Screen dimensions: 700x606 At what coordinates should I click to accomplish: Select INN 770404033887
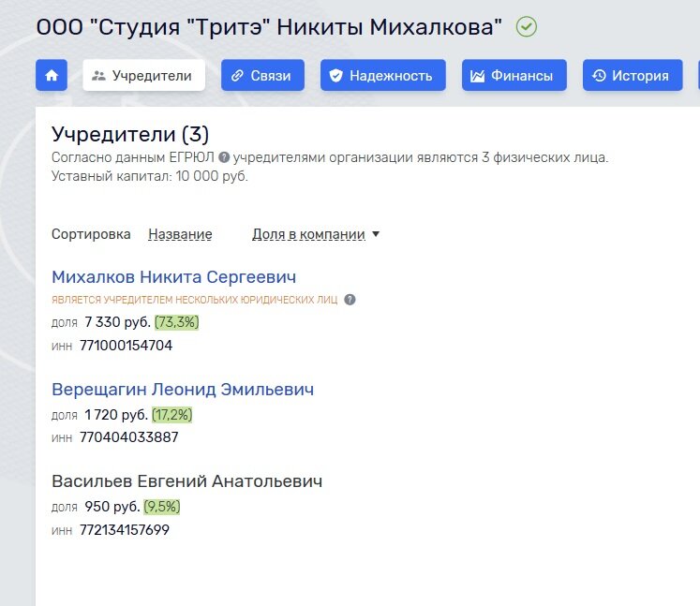[128, 437]
